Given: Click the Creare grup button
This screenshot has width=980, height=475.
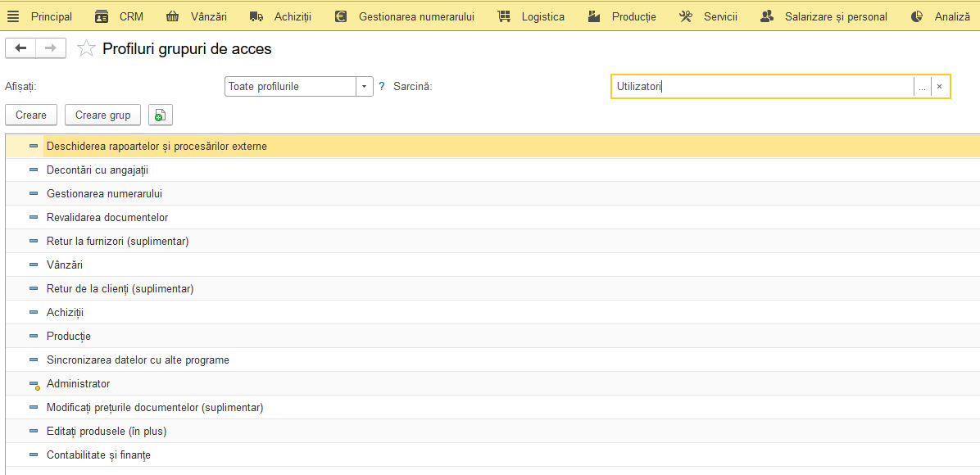Looking at the screenshot, I should click(x=103, y=115).
